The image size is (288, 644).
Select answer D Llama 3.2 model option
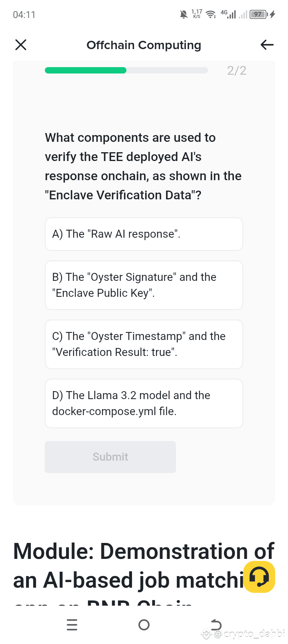click(x=144, y=403)
